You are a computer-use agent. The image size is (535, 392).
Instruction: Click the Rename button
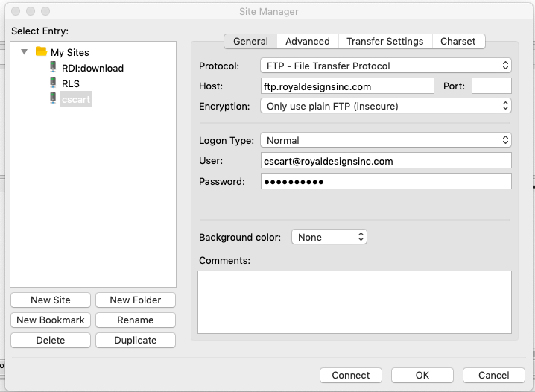[x=136, y=320]
